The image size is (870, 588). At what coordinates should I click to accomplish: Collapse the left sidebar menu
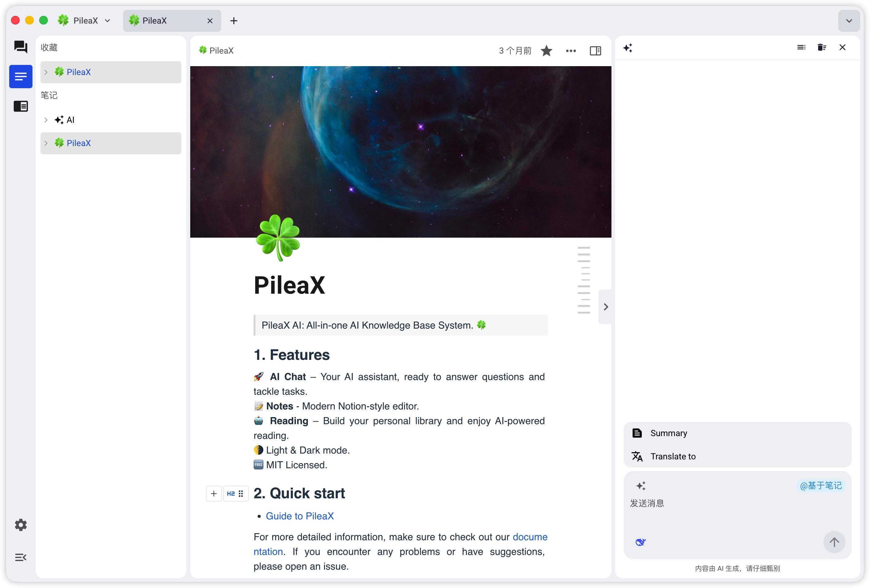tap(21, 557)
